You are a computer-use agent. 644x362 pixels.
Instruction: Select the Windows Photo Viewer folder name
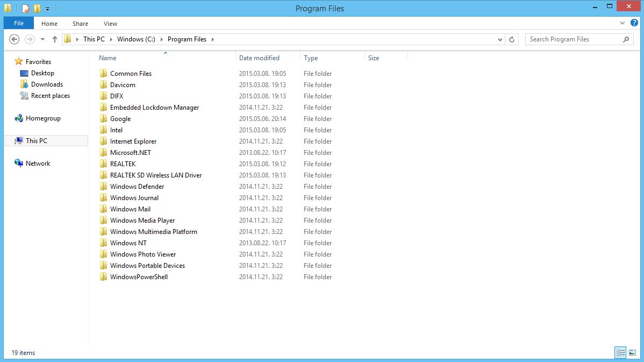click(143, 254)
